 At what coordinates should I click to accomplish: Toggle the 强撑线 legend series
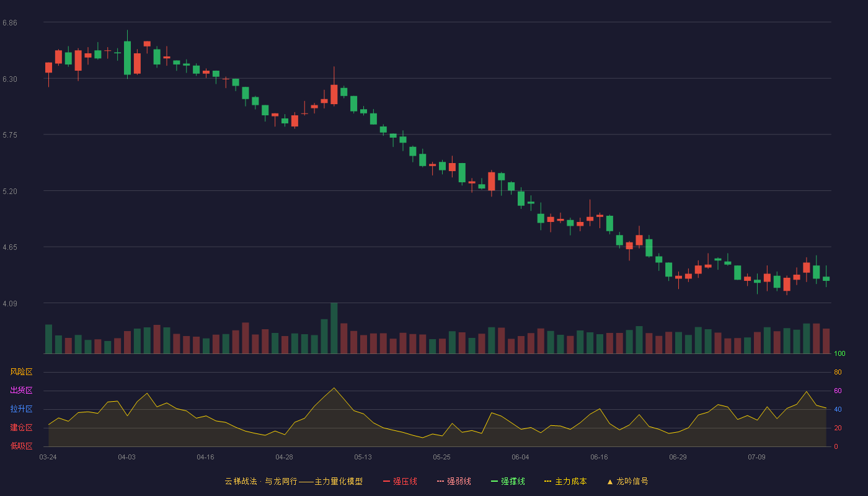pyautogui.click(x=508, y=481)
